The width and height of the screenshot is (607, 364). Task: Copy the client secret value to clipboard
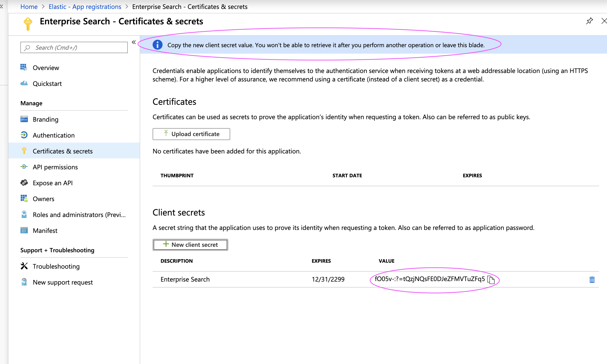(491, 280)
